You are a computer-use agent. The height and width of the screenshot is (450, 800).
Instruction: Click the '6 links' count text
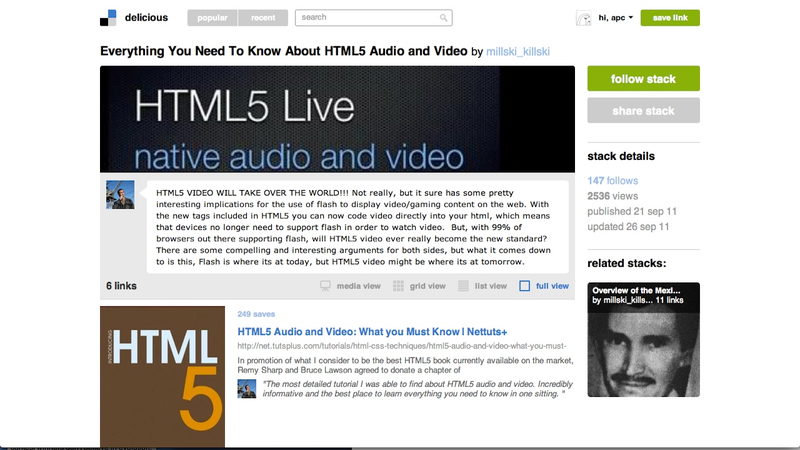coord(121,286)
